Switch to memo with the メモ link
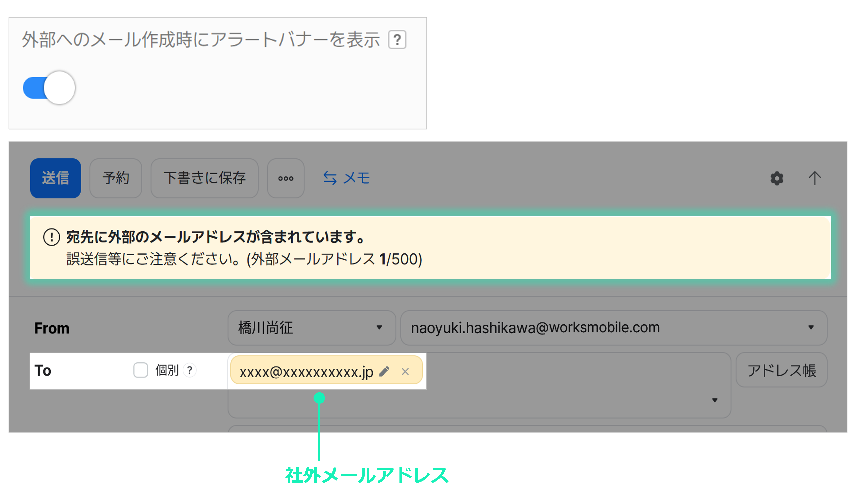This screenshot has height=504, width=854. [346, 178]
